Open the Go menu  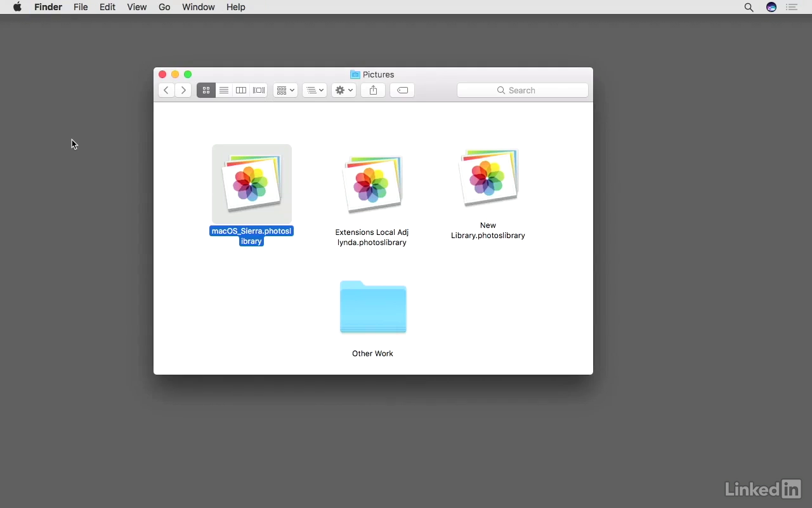pyautogui.click(x=164, y=7)
